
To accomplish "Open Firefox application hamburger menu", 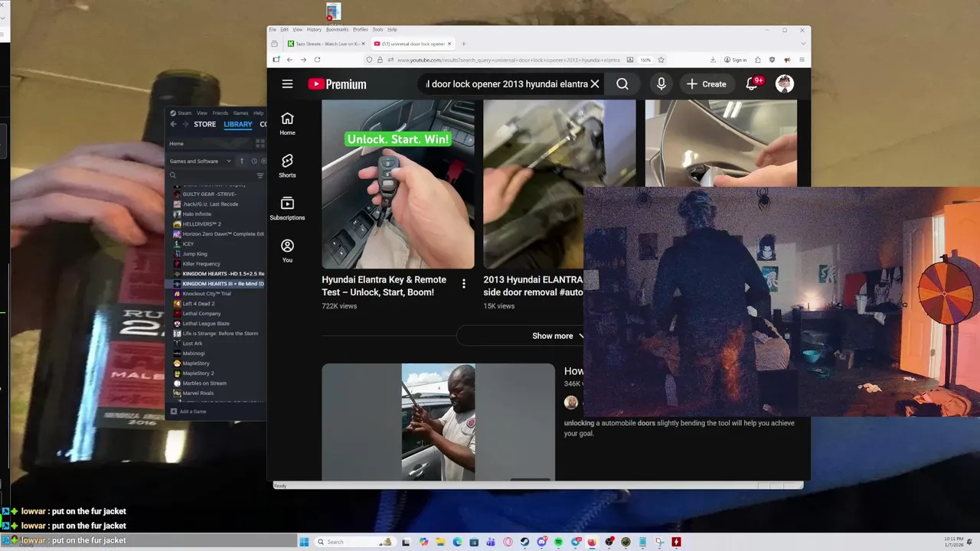I will tap(802, 60).
